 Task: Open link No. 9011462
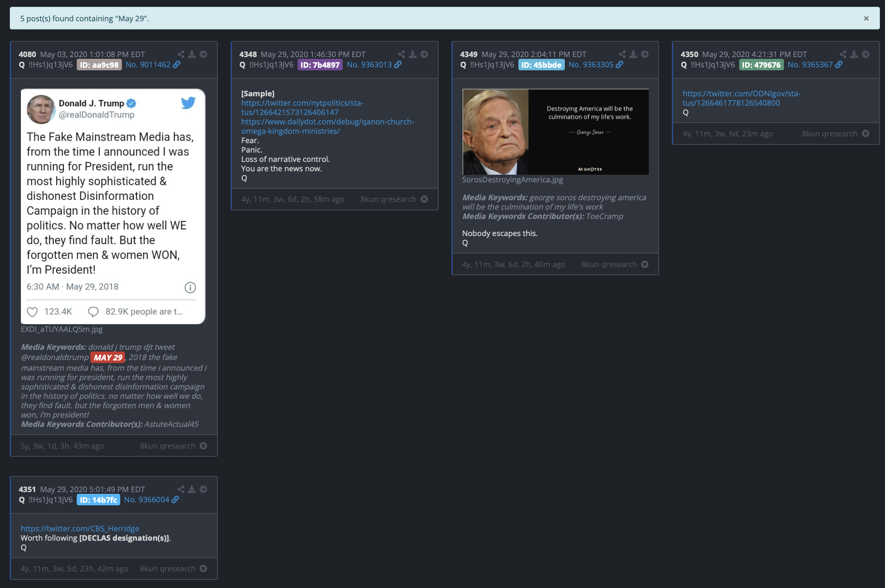[153, 65]
